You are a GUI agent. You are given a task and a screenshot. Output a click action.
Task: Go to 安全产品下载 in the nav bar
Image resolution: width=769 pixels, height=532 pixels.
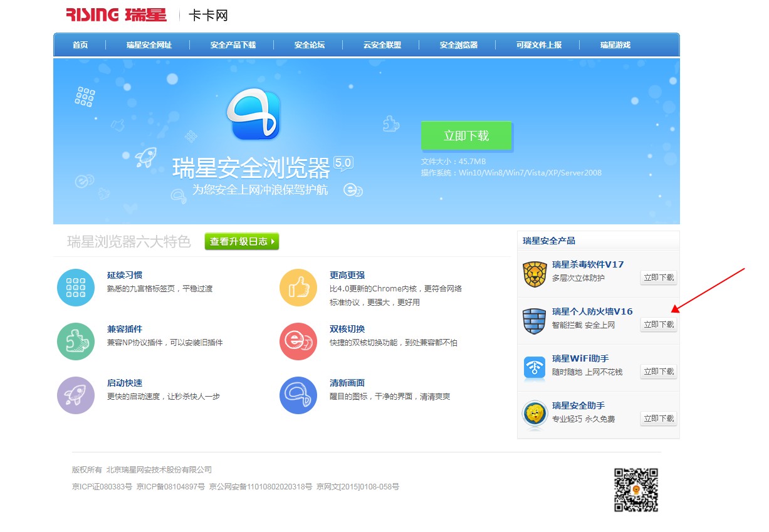coord(233,45)
